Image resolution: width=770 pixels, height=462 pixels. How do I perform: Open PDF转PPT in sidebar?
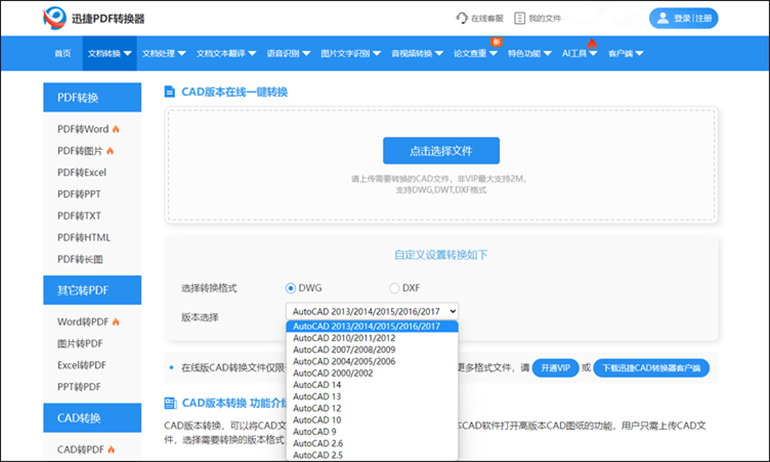point(79,194)
